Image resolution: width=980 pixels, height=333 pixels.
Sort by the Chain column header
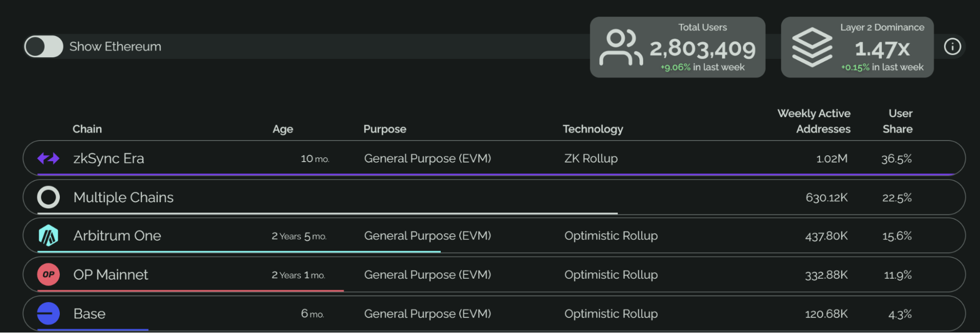[x=87, y=129]
